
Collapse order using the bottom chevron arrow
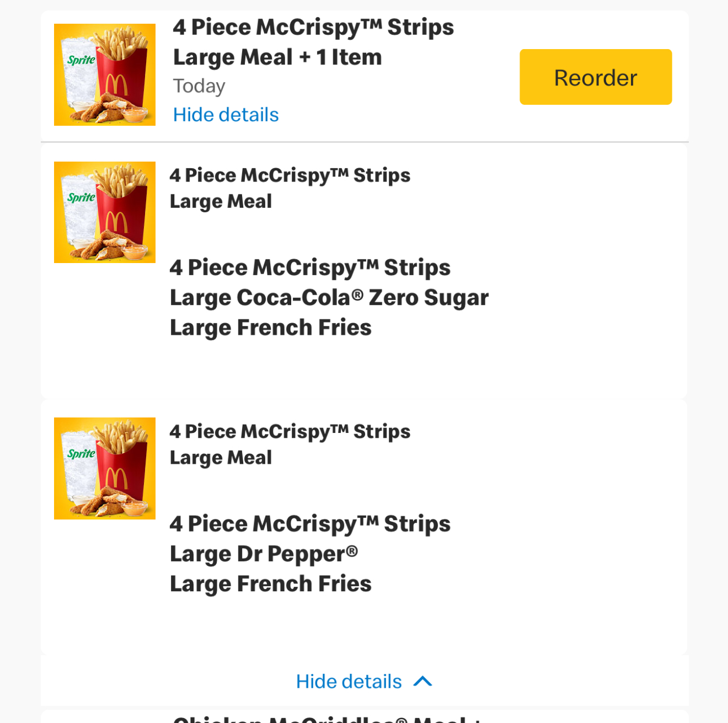pos(423,682)
